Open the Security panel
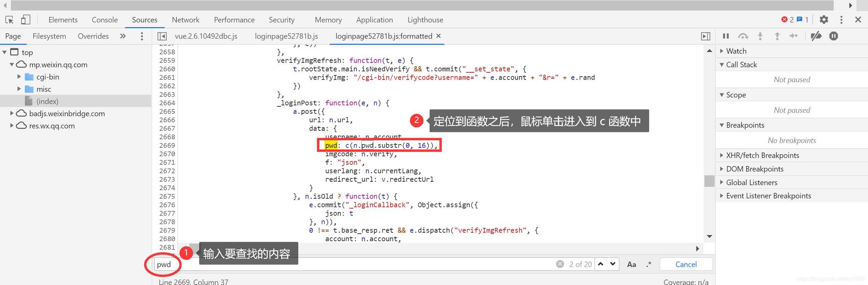This screenshot has height=285, width=868. tap(282, 20)
